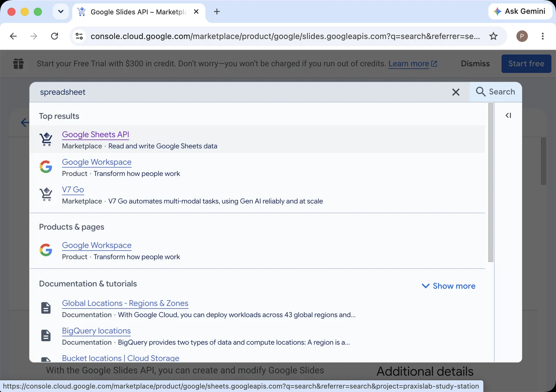Select the Google Slides API – Marketplace tab
This screenshot has width=556, height=392.
tap(138, 12)
